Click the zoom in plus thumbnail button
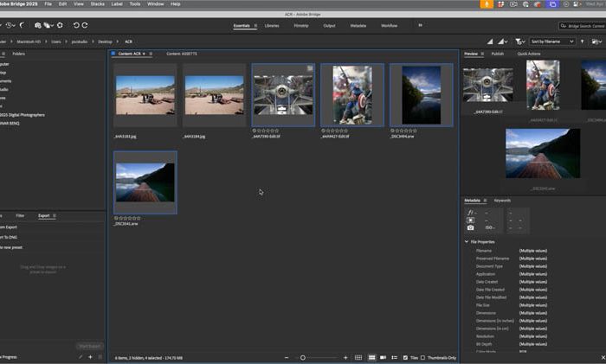 point(345,358)
